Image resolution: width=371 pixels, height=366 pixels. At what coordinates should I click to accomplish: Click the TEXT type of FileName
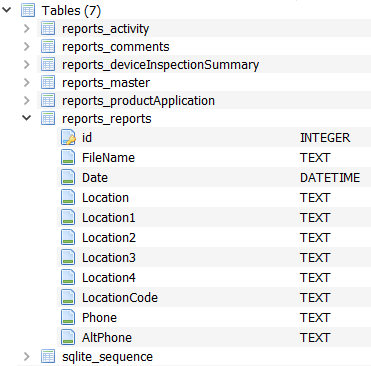pyautogui.click(x=315, y=157)
